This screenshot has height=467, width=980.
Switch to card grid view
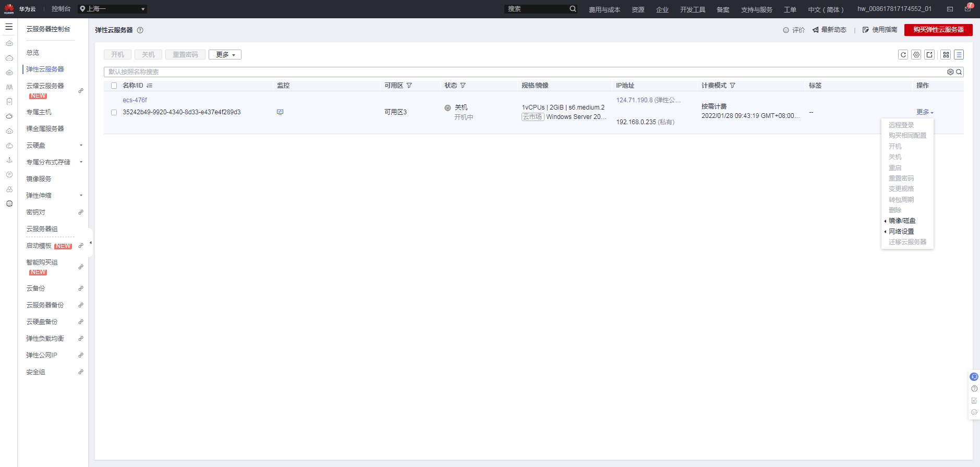(946, 55)
